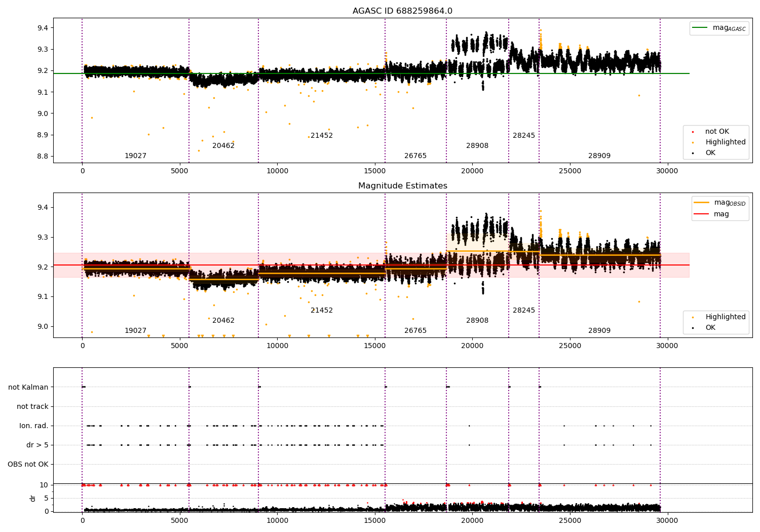Image resolution: width=760 pixels, height=532 pixels.
Task: Click obsid label 28908 in the AGASC ID plot
Action: pos(477,146)
